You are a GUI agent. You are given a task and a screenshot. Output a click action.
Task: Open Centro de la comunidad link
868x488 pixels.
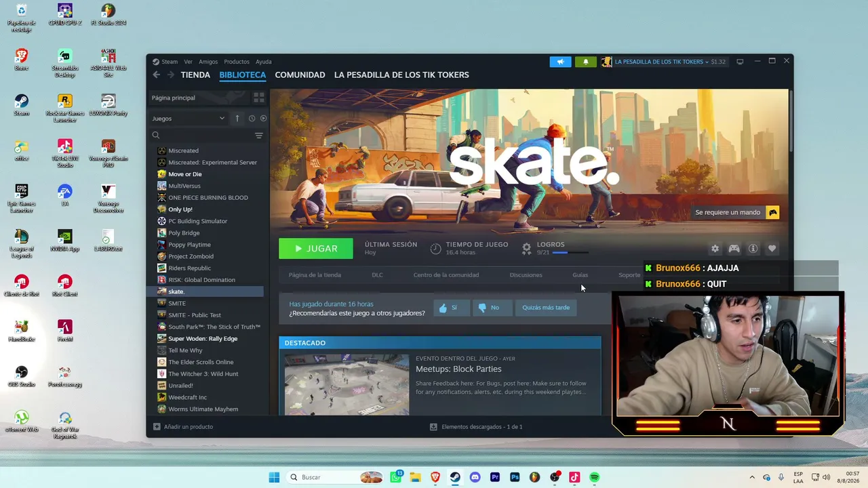(x=446, y=275)
